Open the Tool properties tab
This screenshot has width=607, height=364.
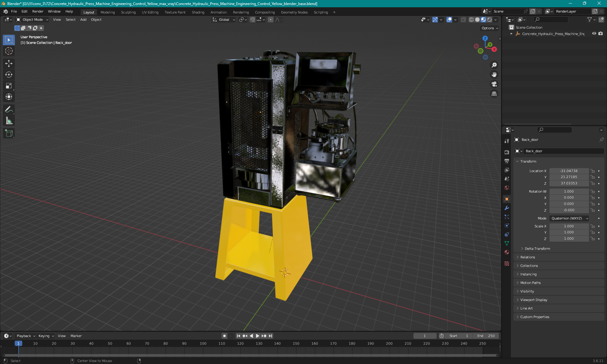point(507,141)
